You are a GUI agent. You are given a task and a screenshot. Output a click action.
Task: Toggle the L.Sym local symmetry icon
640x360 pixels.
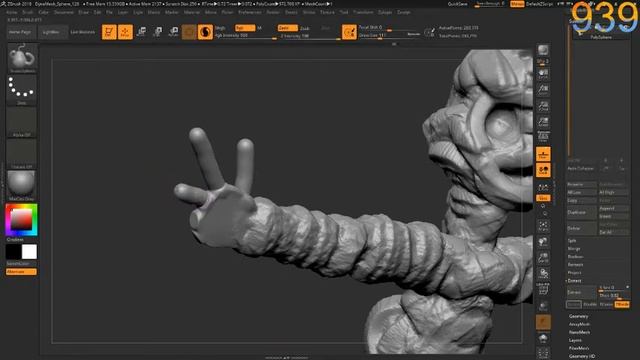(543, 188)
